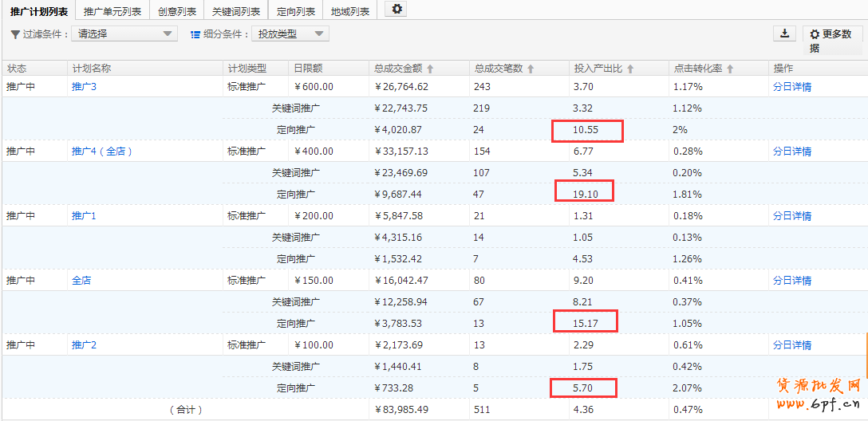Open the 请选择 filter dropdown

pyautogui.click(x=124, y=33)
